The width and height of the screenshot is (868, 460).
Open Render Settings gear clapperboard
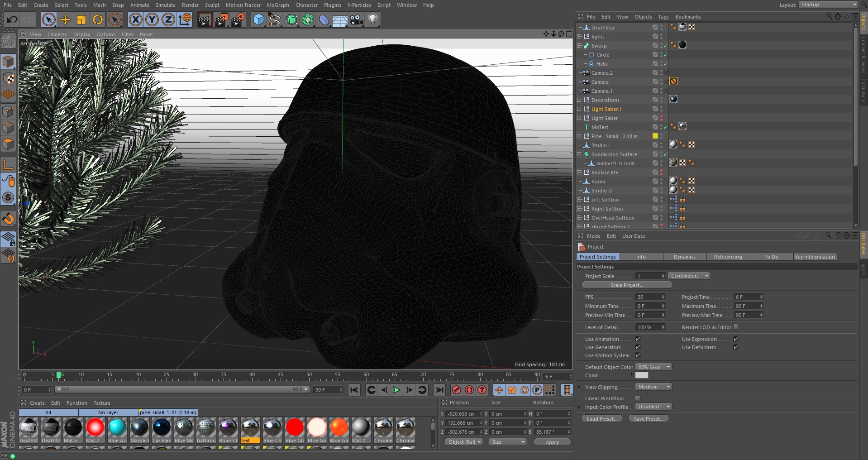[238, 19]
